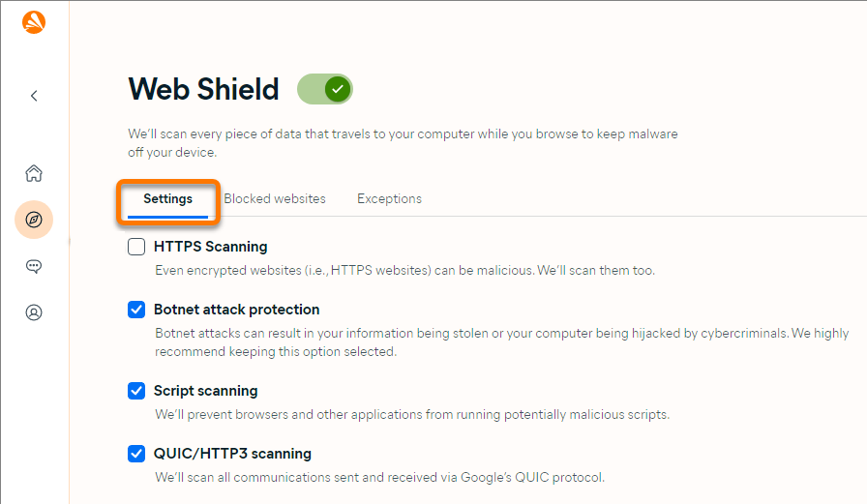Click the Web Shield page heading
The width and height of the screenshot is (867, 504).
tap(203, 89)
